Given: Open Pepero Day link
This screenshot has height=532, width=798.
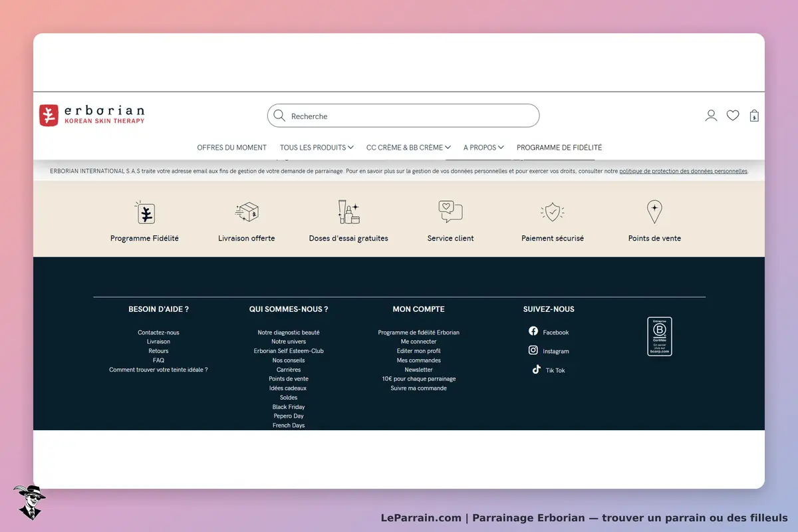Looking at the screenshot, I should [289, 416].
